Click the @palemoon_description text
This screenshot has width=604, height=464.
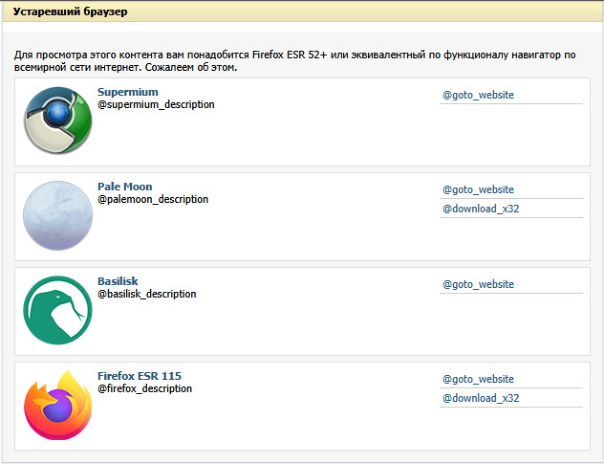tap(153, 199)
